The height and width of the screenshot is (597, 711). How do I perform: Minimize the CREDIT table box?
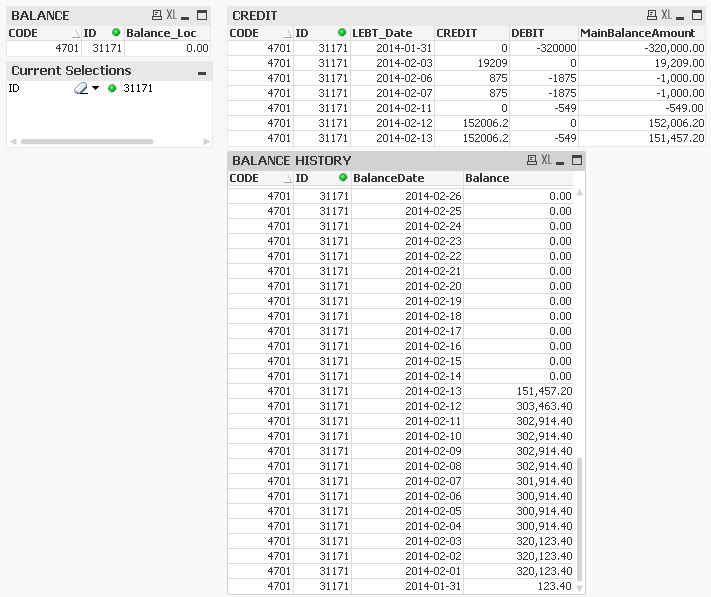(x=680, y=17)
